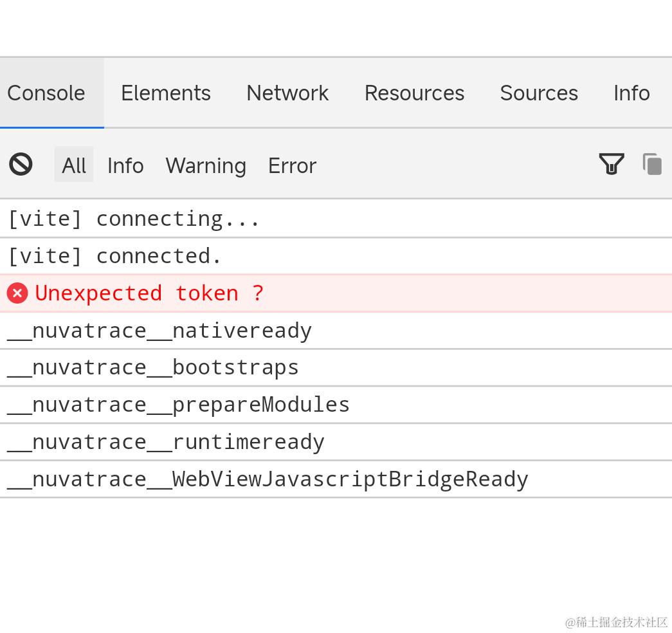672x633 pixels.
Task: Click the red error icon
Action: pos(17,293)
